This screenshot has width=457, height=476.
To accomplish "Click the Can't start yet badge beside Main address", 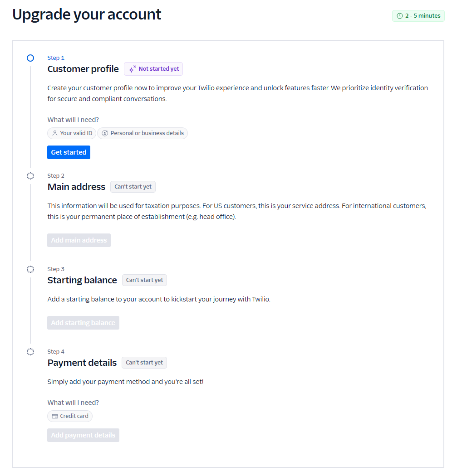I will pyautogui.click(x=133, y=186).
